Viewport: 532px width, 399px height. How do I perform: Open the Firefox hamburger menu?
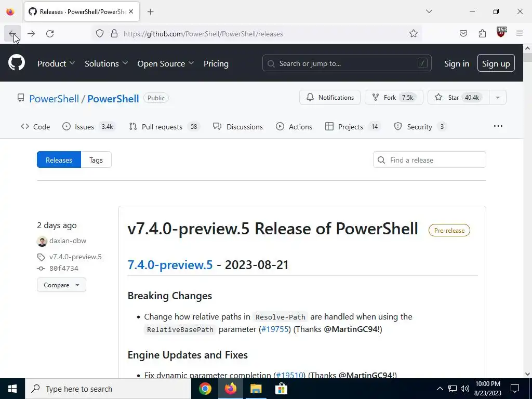(520, 33)
